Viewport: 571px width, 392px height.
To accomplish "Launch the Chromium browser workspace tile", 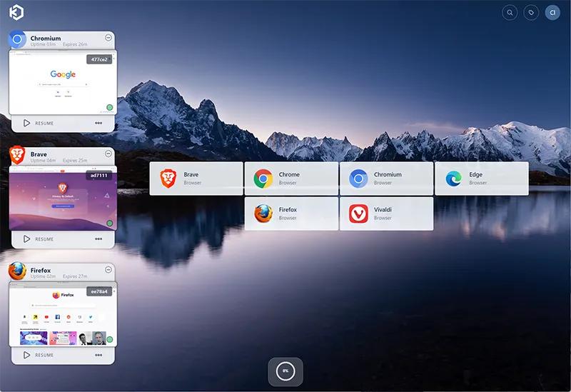I will (386, 179).
